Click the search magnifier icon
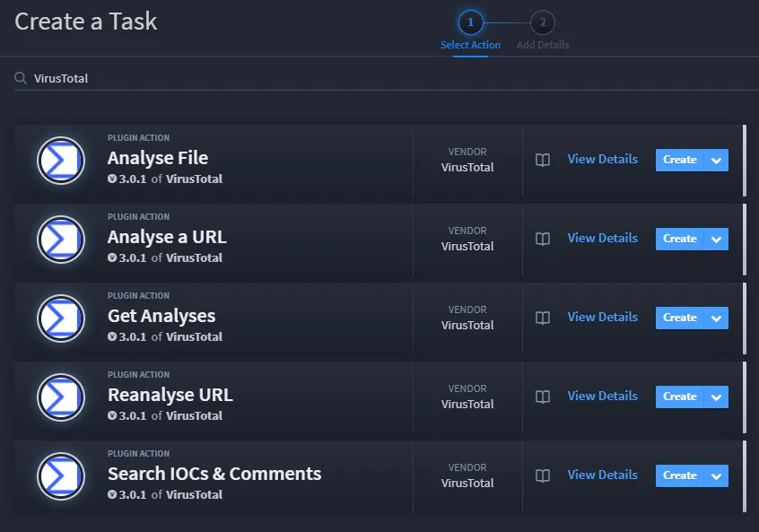 coord(21,78)
